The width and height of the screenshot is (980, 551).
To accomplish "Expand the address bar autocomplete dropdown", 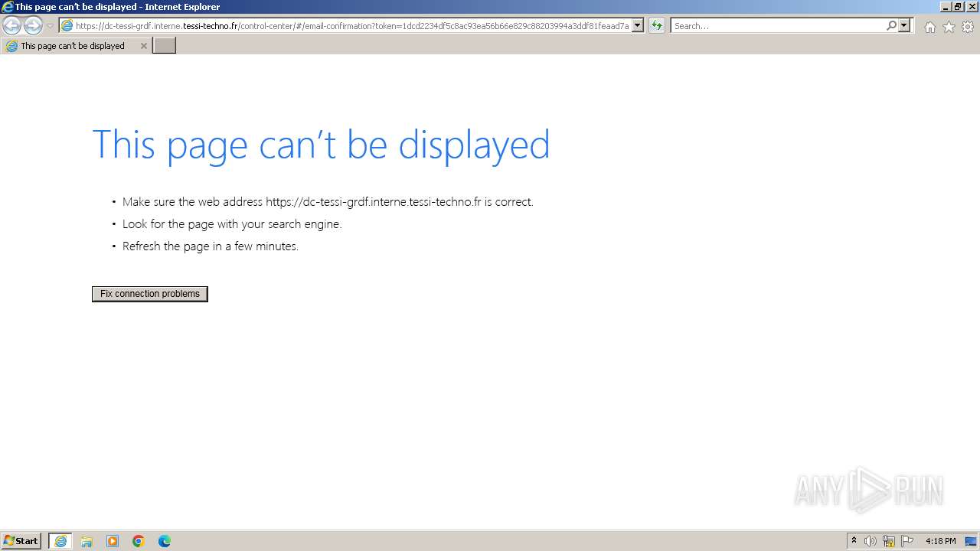I will [x=638, y=25].
